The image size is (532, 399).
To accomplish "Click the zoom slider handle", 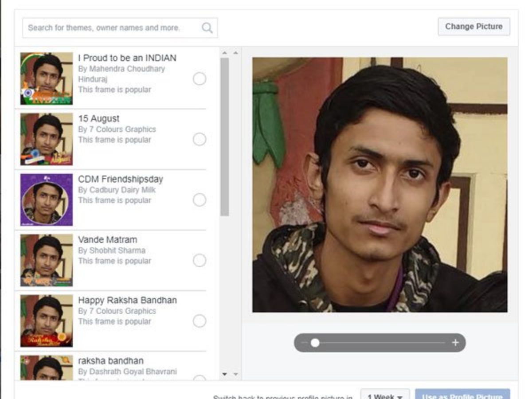I will click(315, 343).
